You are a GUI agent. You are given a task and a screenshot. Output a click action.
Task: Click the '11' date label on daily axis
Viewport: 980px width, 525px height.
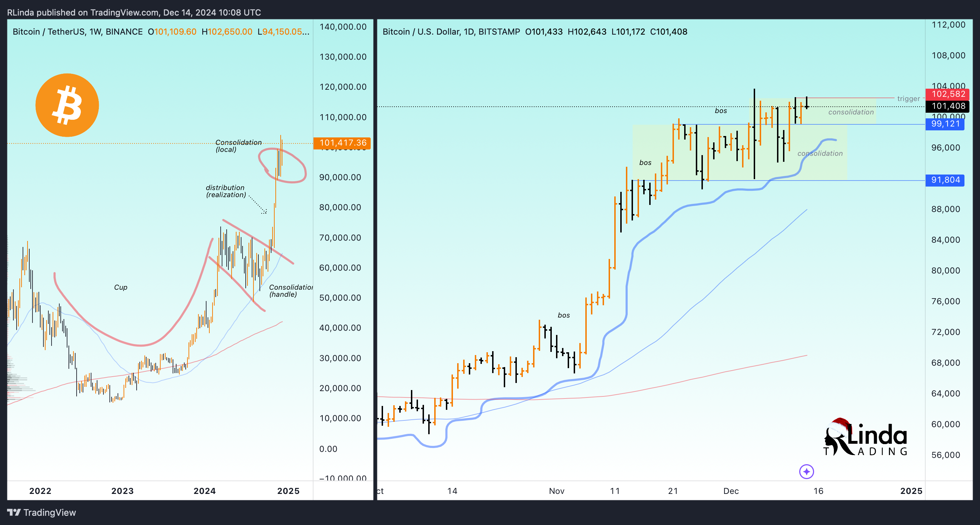point(615,491)
